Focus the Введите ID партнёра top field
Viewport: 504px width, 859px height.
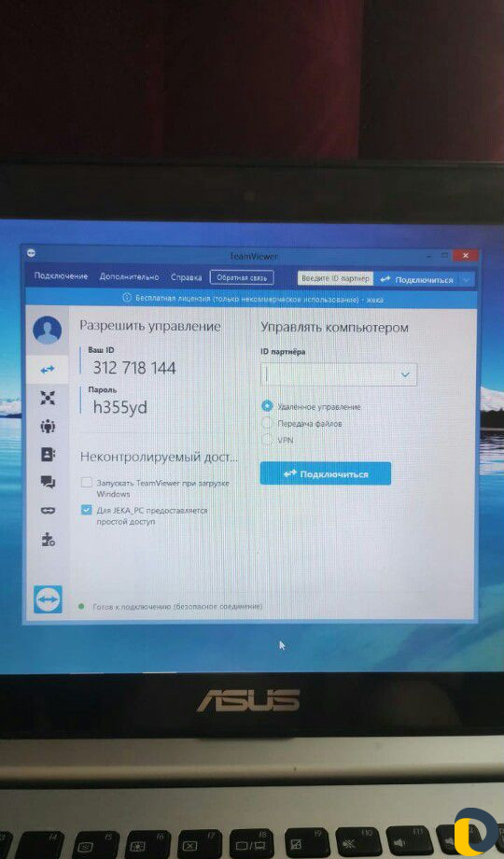(335, 279)
